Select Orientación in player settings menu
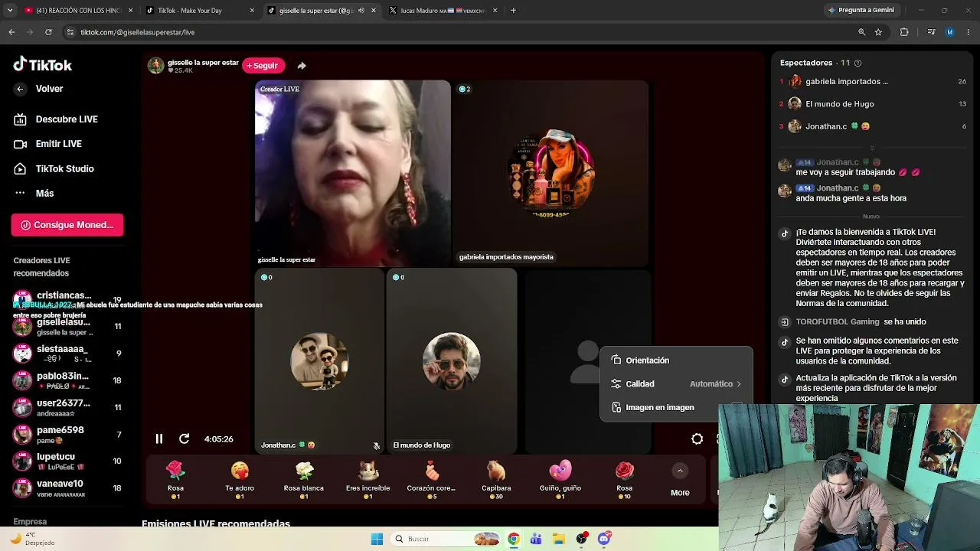980x551 pixels. click(677, 360)
